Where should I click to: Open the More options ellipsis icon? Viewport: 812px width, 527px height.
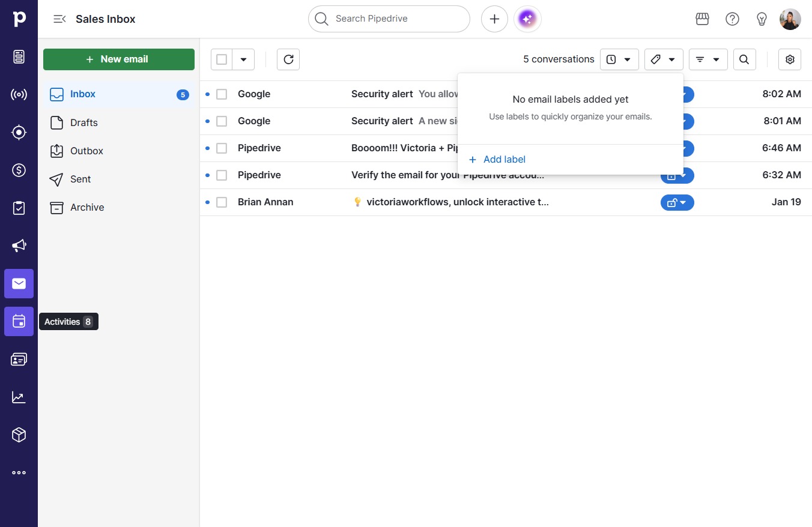coord(19,473)
